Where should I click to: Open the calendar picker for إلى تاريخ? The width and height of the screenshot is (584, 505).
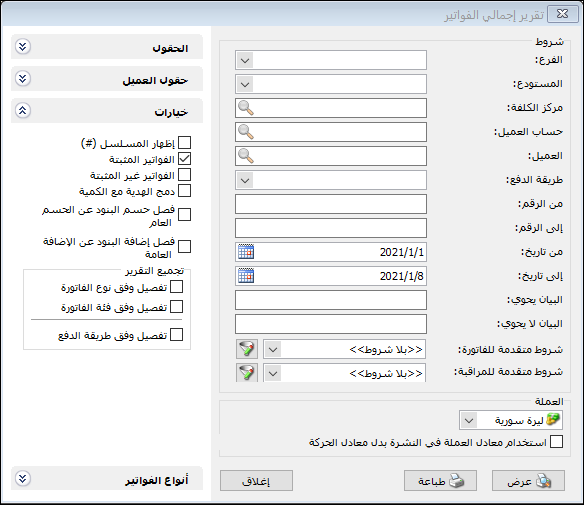[246, 276]
